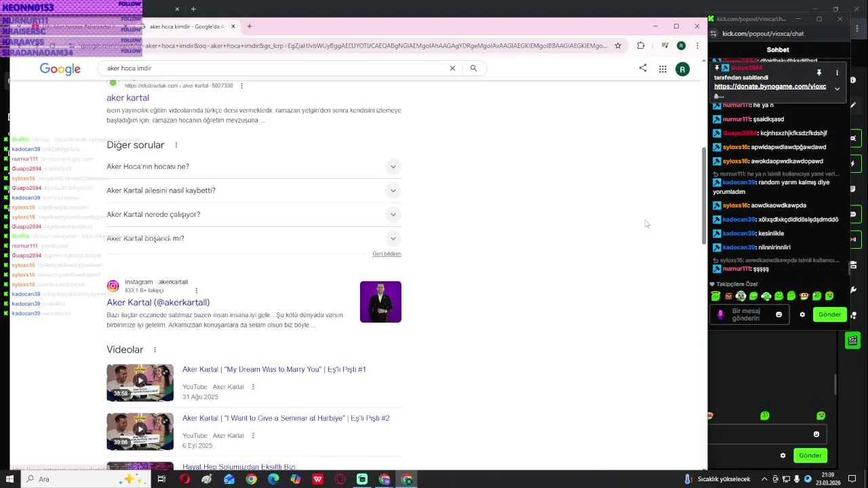The width and height of the screenshot is (868, 488).
Task: Open emoji picker in lower chat input
Action: (816, 434)
